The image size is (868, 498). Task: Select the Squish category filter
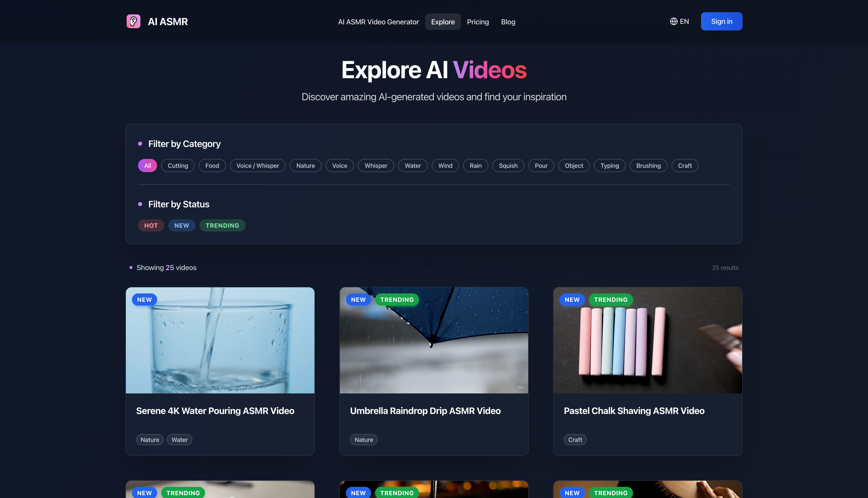[508, 165]
